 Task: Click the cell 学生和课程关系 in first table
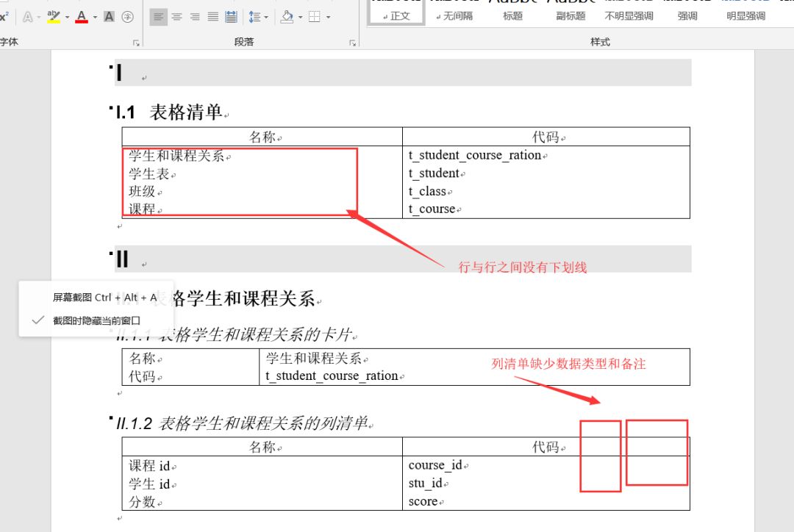176,156
